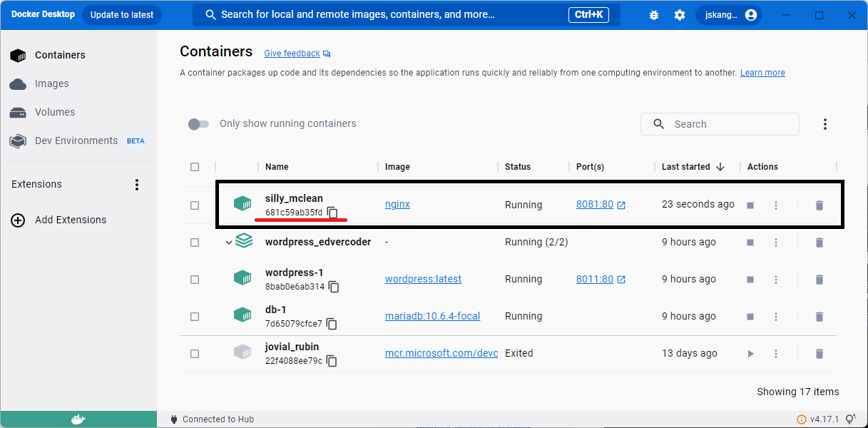The image size is (868, 428).
Task: Open more actions for wordpress-1
Action: [776, 280]
